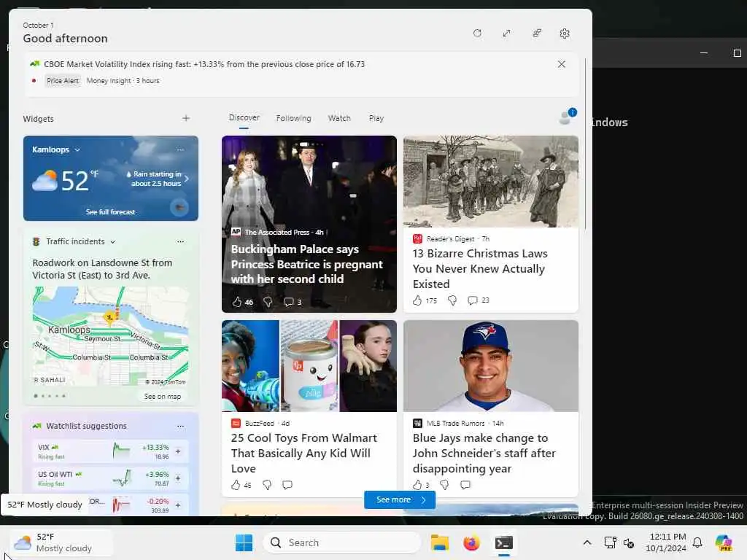Open Traffic incidents more options
The image size is (747, 560).
tap(180, 241)
